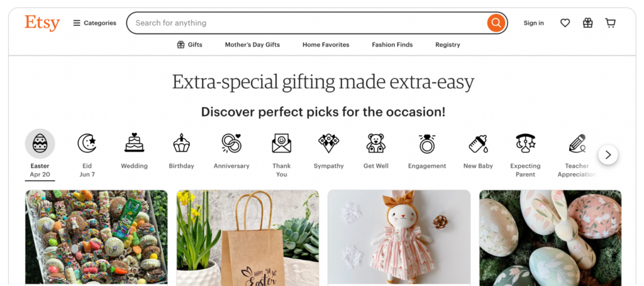Open Mother's Day Gifts navigation item

click(x=252, y=45)
